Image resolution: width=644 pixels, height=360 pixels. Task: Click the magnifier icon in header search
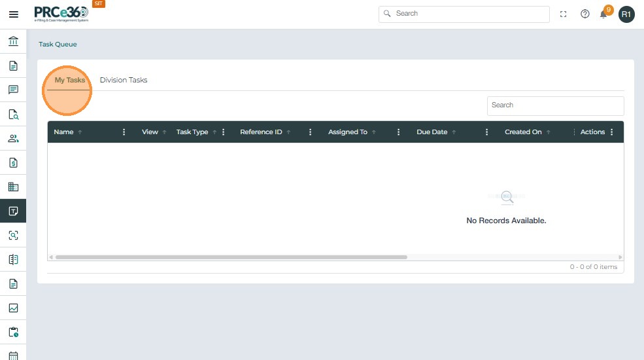click(x=387, y=14)
